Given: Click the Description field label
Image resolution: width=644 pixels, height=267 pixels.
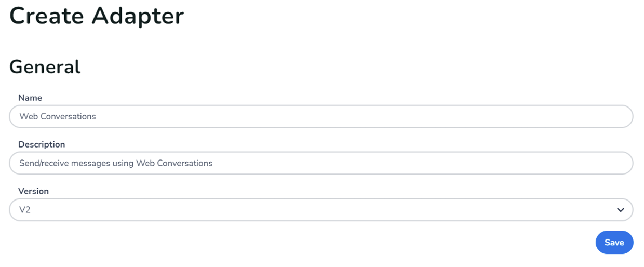Looking at the screenshot, I should (x=42, y=144).
